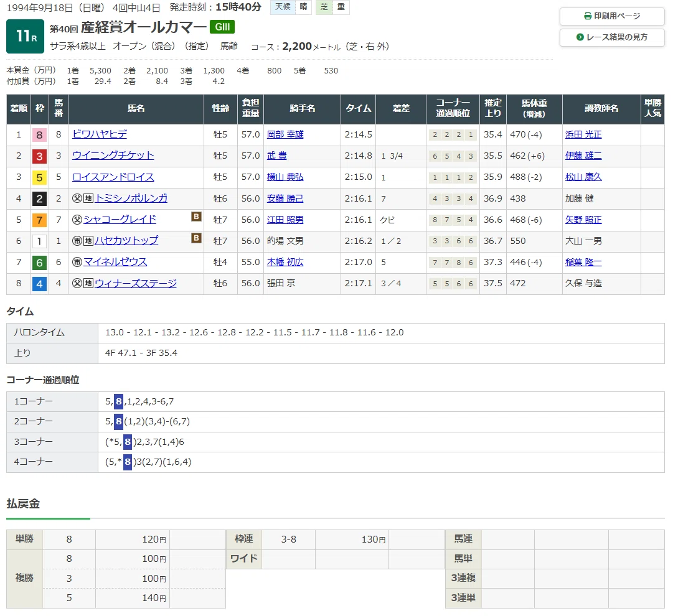Click the green 11R race number badge
The width and height of the screenshot is (673, 616).
tap(26, 36)
